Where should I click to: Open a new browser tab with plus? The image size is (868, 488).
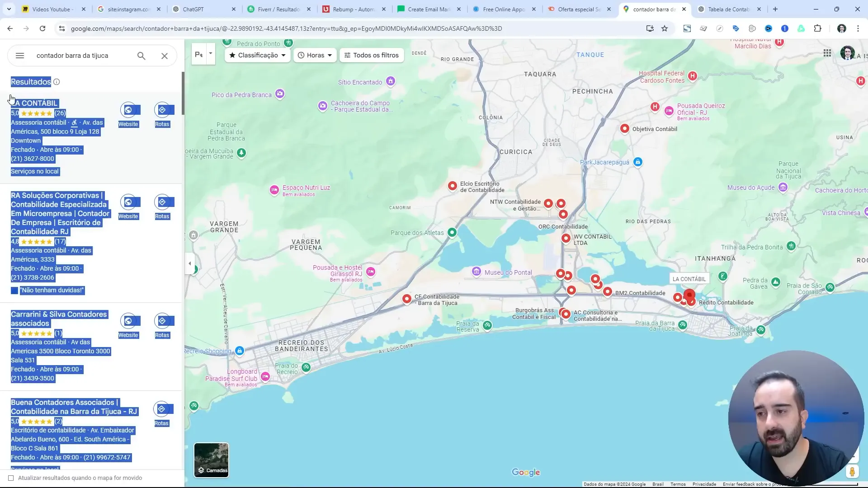click(x=775, y=9)
